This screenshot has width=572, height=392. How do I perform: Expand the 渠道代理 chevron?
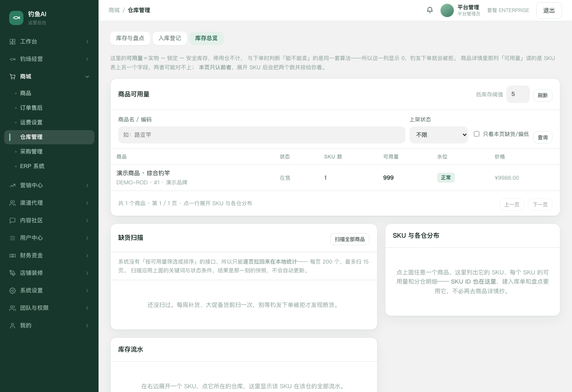[87, 203]
